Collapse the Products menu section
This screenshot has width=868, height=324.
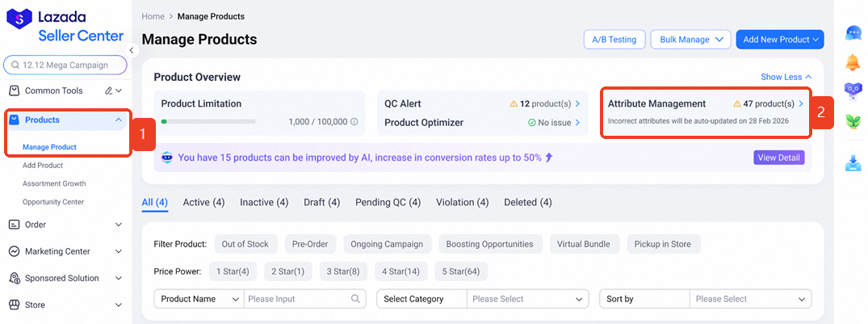pos(118,120)
